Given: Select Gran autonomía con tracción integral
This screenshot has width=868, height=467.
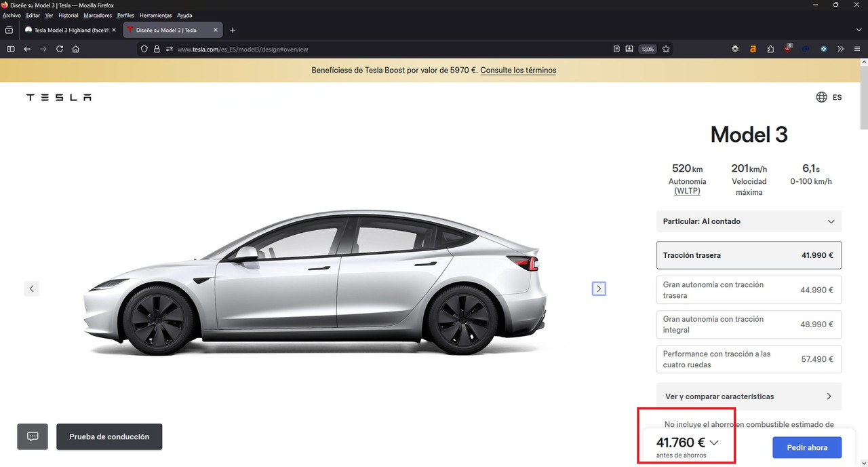Looking at the screenshot, I should [749, 324].
